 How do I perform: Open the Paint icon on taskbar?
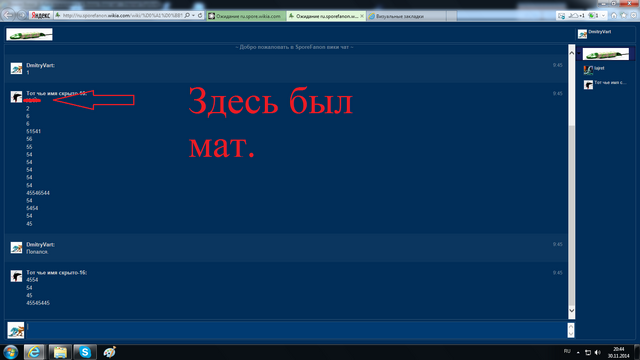click(x=109, y=352)
